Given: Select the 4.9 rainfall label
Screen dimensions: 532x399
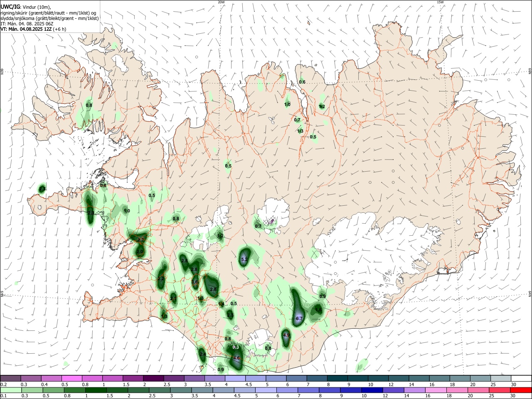Looking at the screenshot, I should point(286,335).
